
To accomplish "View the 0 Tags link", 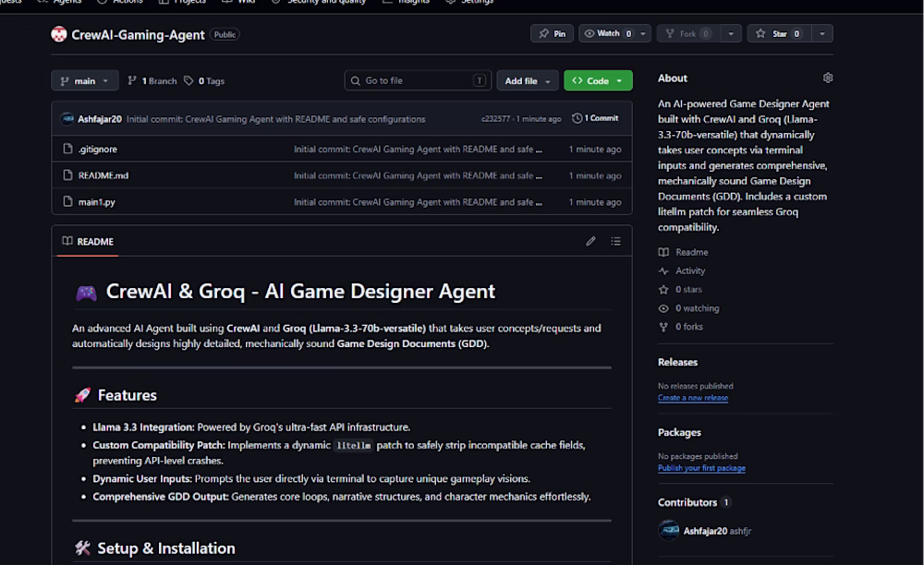I will point(204,80).
